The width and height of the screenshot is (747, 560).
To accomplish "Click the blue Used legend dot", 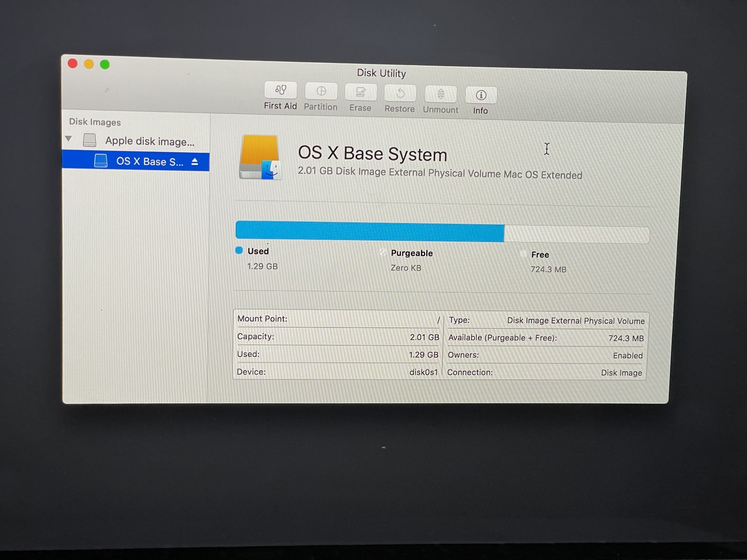I will (x=239, y=251).
